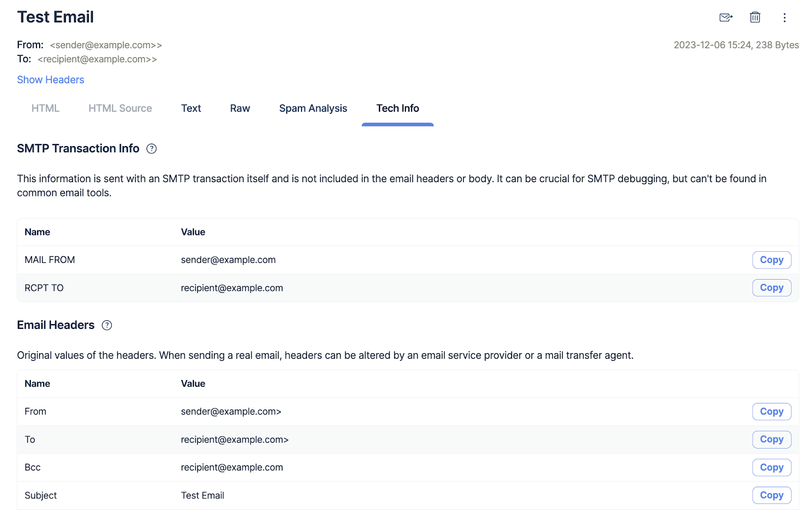
Task: Copy the Subject header value
Action: click(x=771, y=495)
